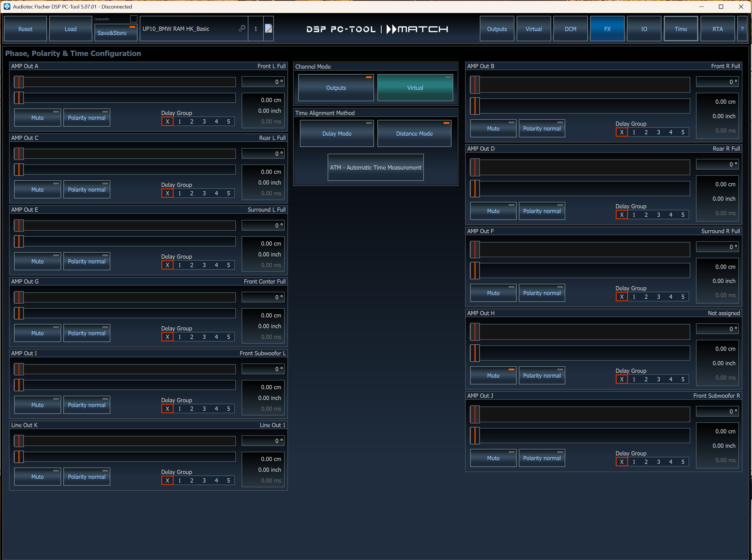Start ATM - Automatic Time Measurement
The height and width of the screenshot is (560, 752).
(375, 167)
